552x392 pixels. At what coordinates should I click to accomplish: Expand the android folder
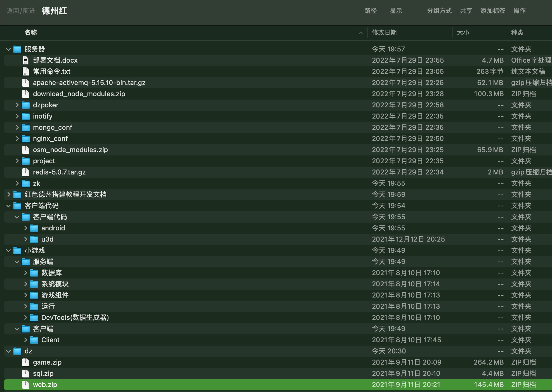25,228
